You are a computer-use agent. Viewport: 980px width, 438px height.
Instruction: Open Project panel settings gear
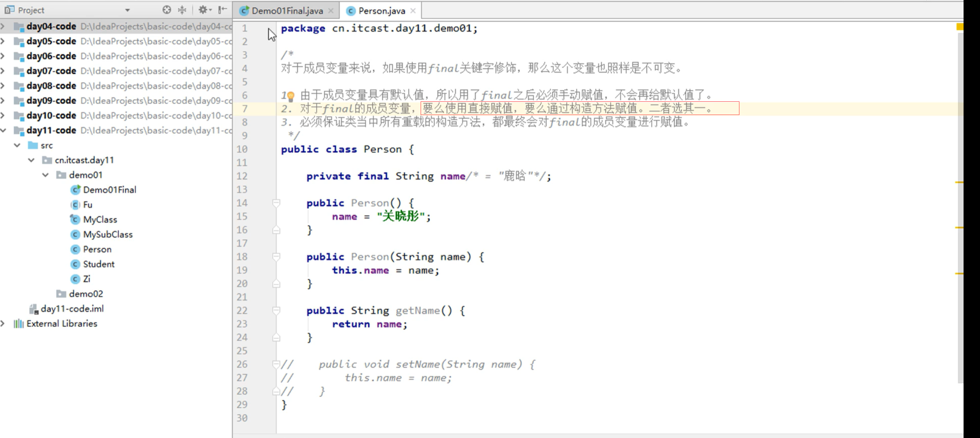203,10
